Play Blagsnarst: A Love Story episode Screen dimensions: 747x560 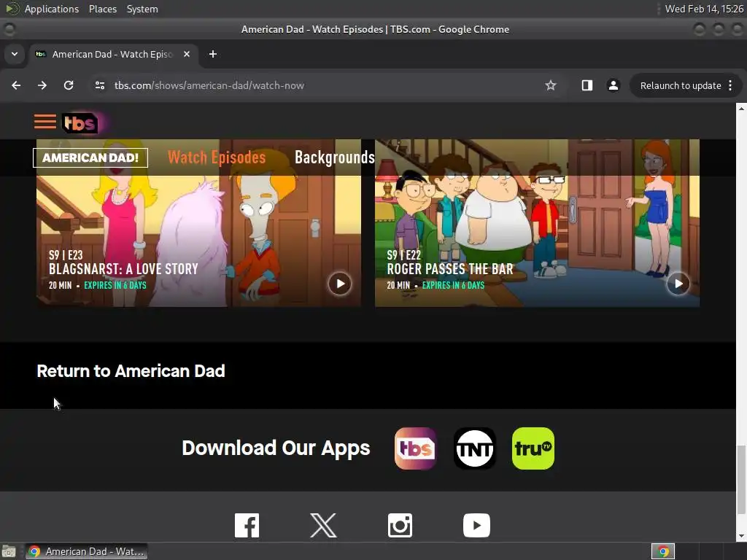[340, 284]
